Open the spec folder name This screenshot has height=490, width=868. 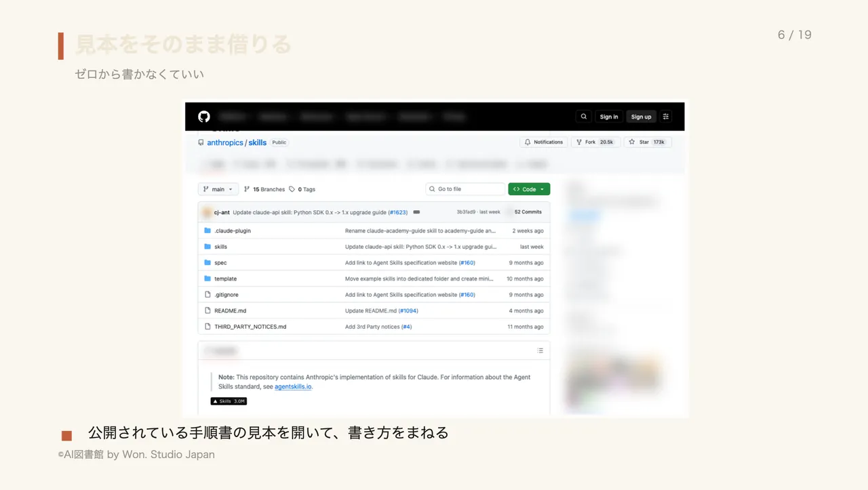[220, 262]
